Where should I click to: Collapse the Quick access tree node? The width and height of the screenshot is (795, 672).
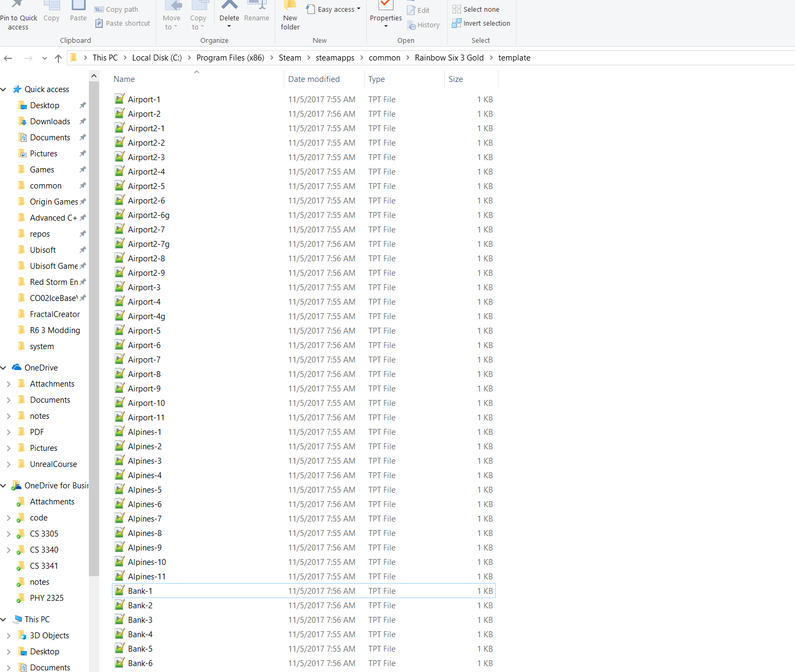[x=3, y=89]
